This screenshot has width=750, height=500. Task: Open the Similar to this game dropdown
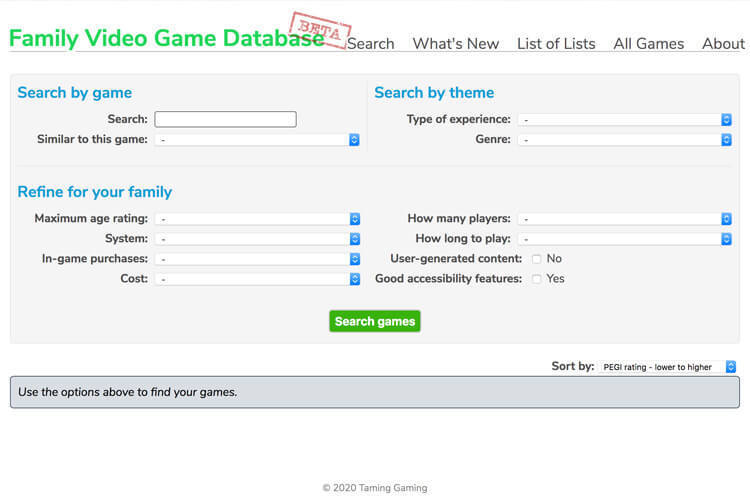[257, 140]
